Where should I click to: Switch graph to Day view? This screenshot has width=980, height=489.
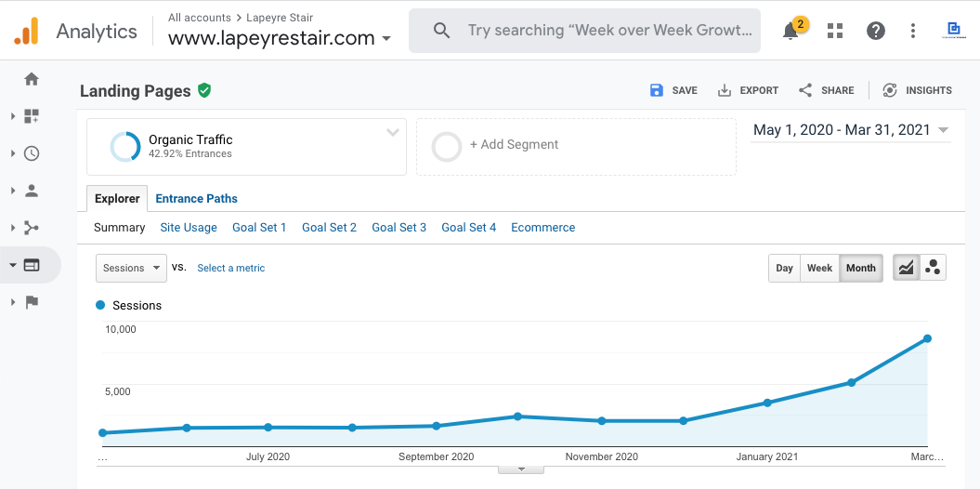point(784,268)
